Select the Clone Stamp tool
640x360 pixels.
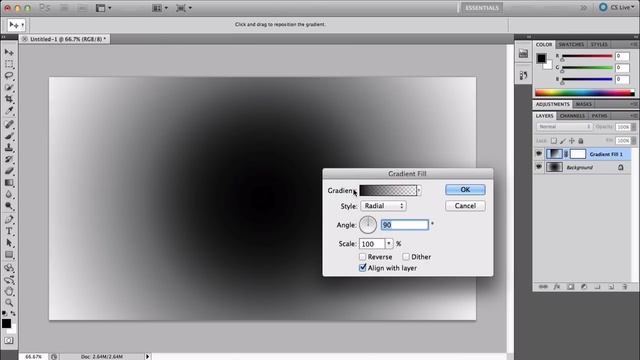coord(9,147)
